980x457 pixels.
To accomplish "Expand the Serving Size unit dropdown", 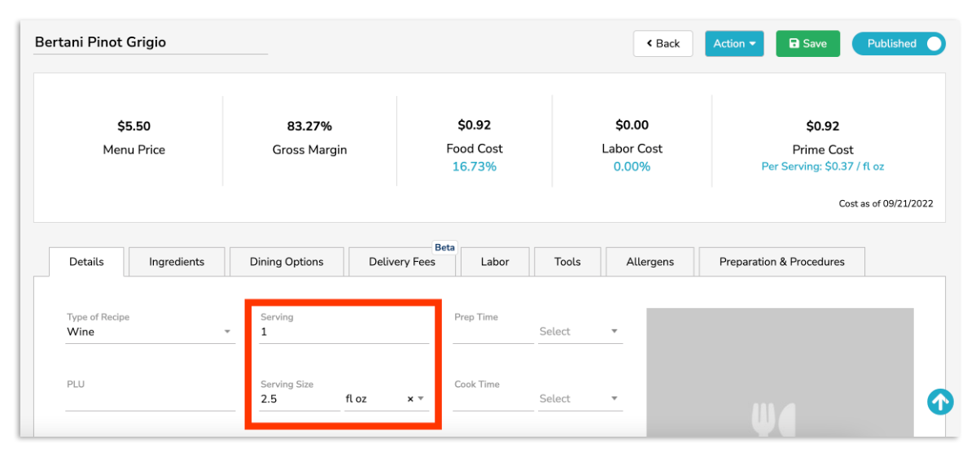I will pos(421,399).
